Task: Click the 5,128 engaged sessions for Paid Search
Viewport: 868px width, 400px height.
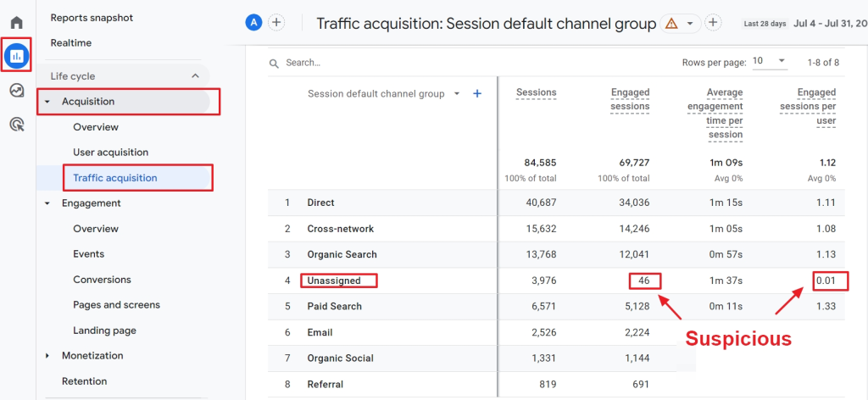Action: coord(637,307)
